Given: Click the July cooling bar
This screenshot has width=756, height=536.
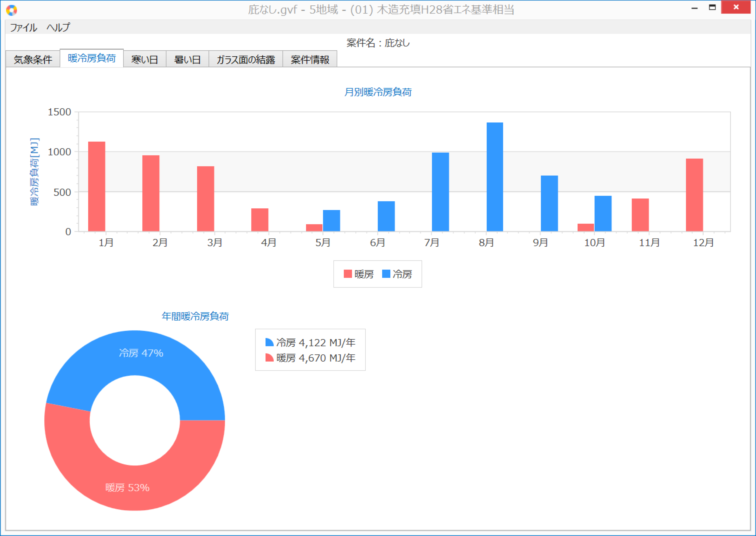Looking at the screenshot, I should pyautogui.click(x=441, y=192).
